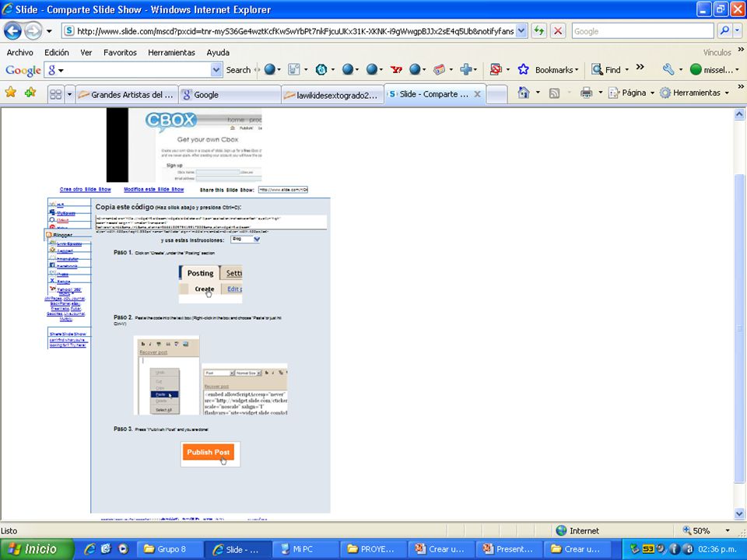
Task: Click the Forward navigation arrow
Action: (x=33, y=31)
